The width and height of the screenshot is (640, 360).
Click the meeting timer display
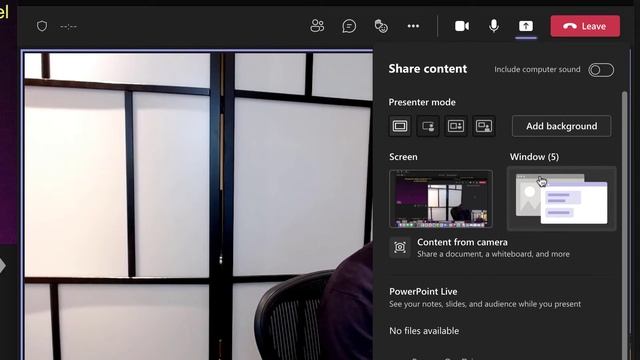click(68, 27)
